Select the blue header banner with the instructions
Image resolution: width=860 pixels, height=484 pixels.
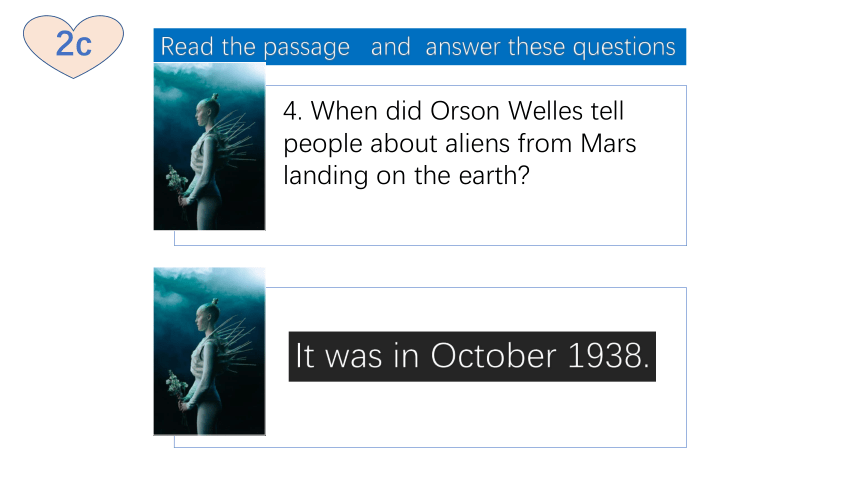pyautogui.click(x=420, y=47)
